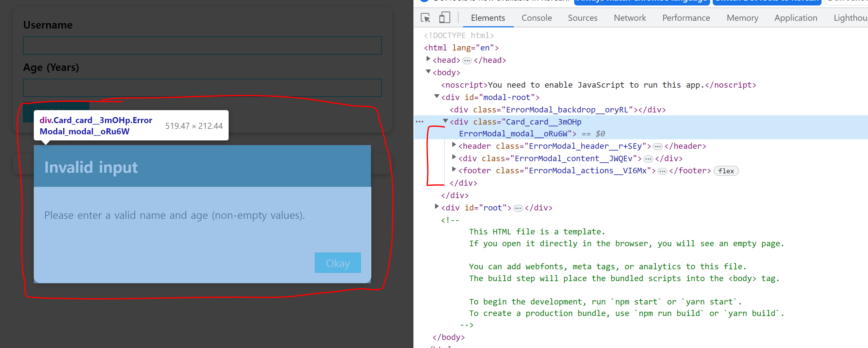Viewport: 868px width, 348px height.
Task: Toggle the device toolbar icon
Action: click(x=445, y=18)
